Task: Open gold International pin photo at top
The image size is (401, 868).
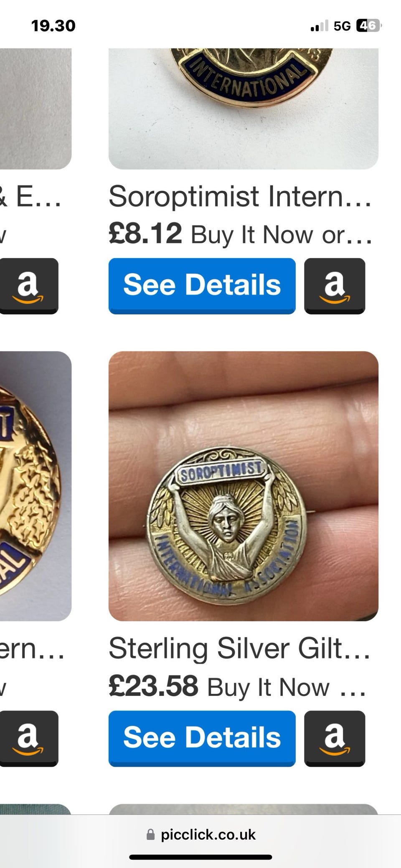Action: [244, 109]
